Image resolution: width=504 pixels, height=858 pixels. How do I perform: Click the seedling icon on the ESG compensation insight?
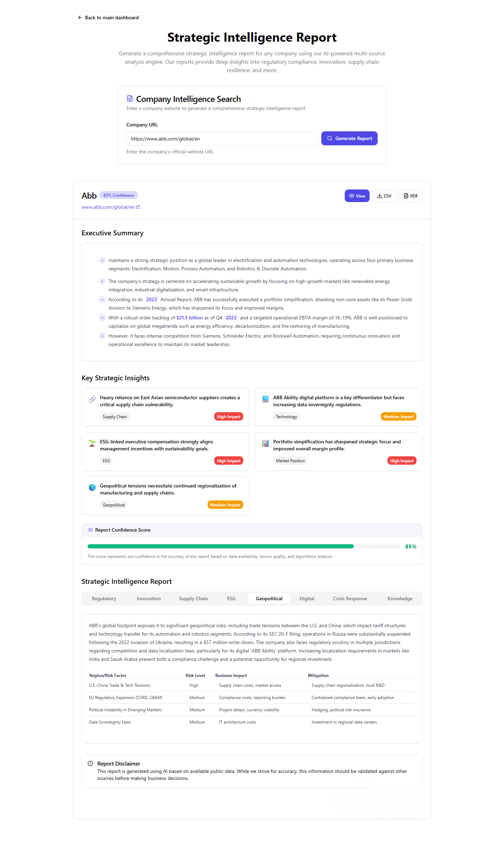[92, 443]
